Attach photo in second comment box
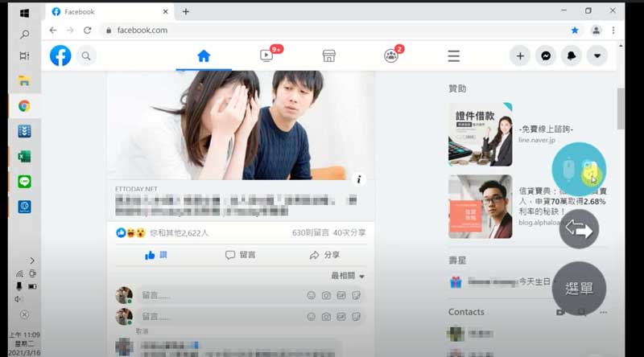This screenshot has width=644, height=357. [326, 317]
